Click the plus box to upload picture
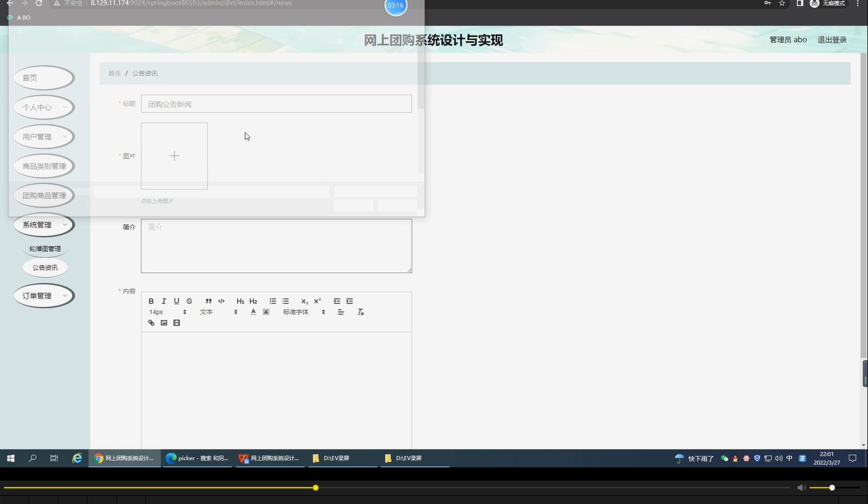The image size is (868, 504). 174,156
